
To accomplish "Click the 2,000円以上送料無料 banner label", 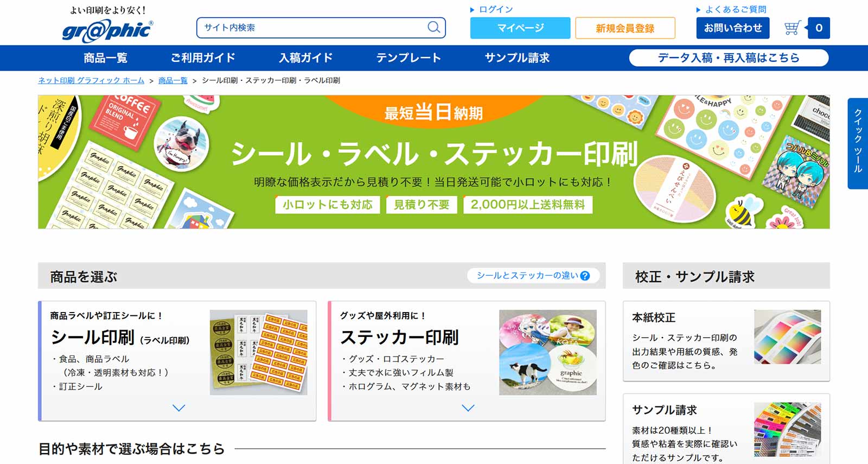I will point(528,205).
